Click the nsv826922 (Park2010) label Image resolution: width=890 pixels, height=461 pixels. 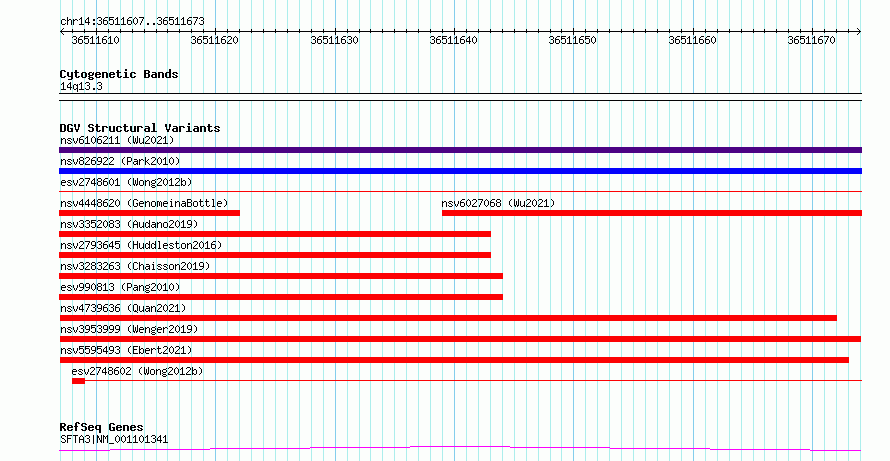[120, 161]
